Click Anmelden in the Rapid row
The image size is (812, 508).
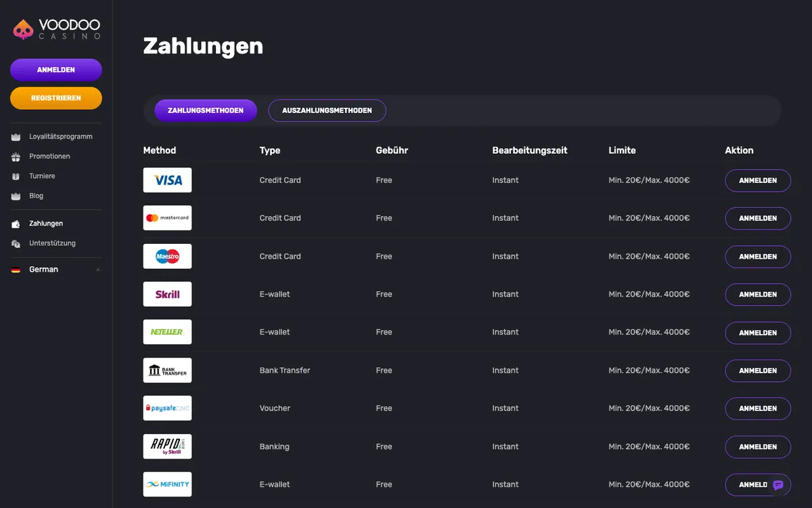758,447
